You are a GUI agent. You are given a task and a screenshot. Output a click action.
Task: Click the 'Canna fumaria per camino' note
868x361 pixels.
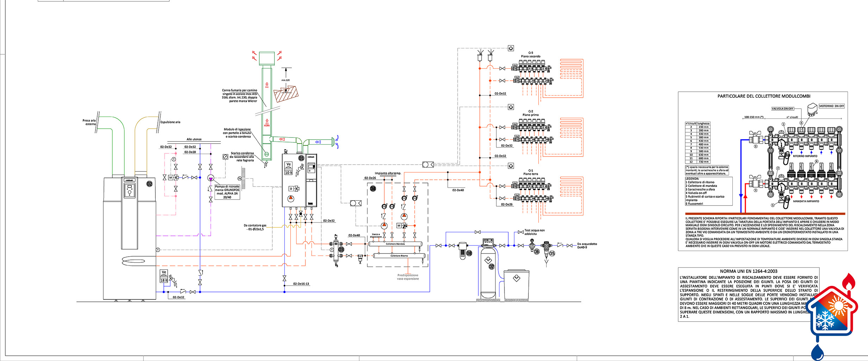[240, 96]
